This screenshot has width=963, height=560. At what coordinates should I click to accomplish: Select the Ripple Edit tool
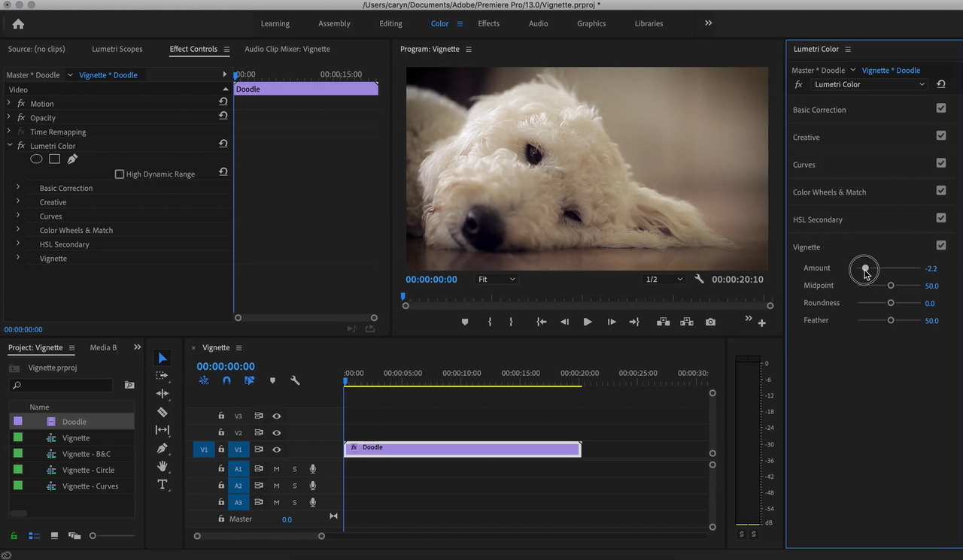point(163,394)
